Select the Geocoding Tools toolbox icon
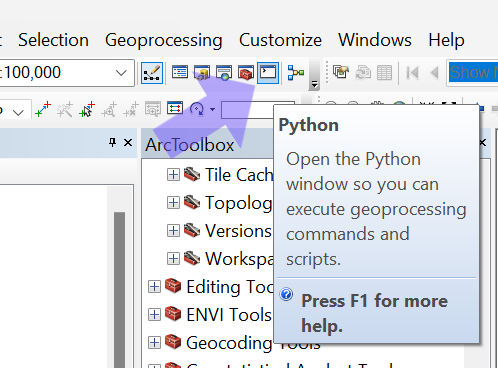Image resolution: width=498 pixels, height=368 pixels. (x=173, y=342)
